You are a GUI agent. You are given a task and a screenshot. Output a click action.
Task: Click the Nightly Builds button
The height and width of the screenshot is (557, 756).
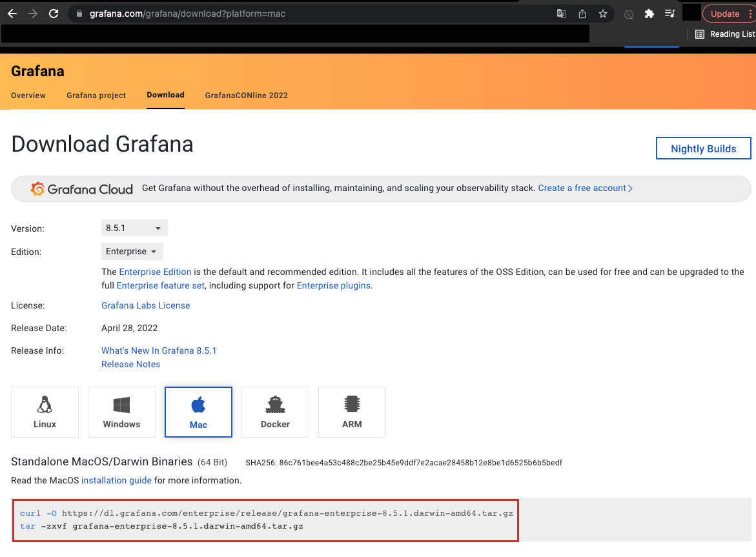[x=704, y=148]
